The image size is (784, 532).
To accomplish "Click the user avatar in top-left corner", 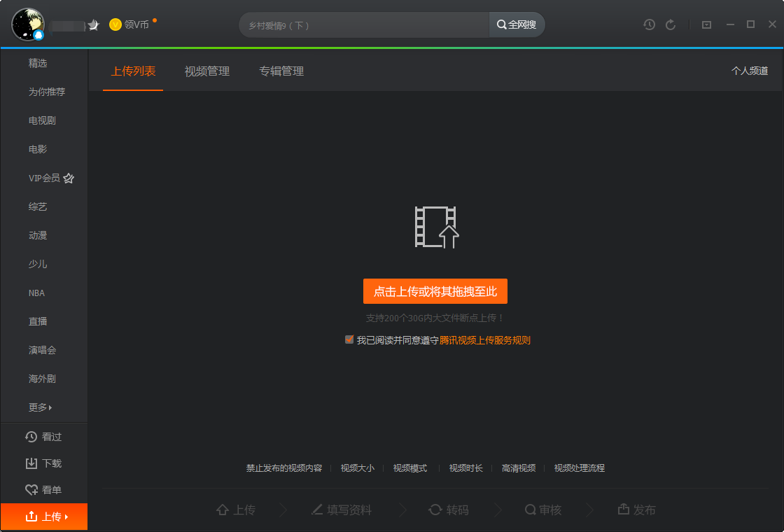I will (27, 24).
